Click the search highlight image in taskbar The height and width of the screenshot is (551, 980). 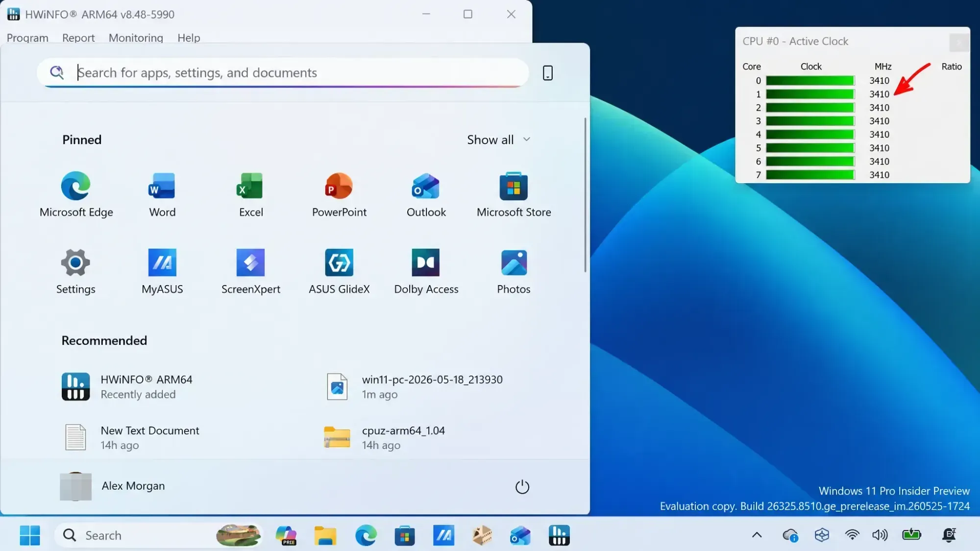tap(239, 535)
